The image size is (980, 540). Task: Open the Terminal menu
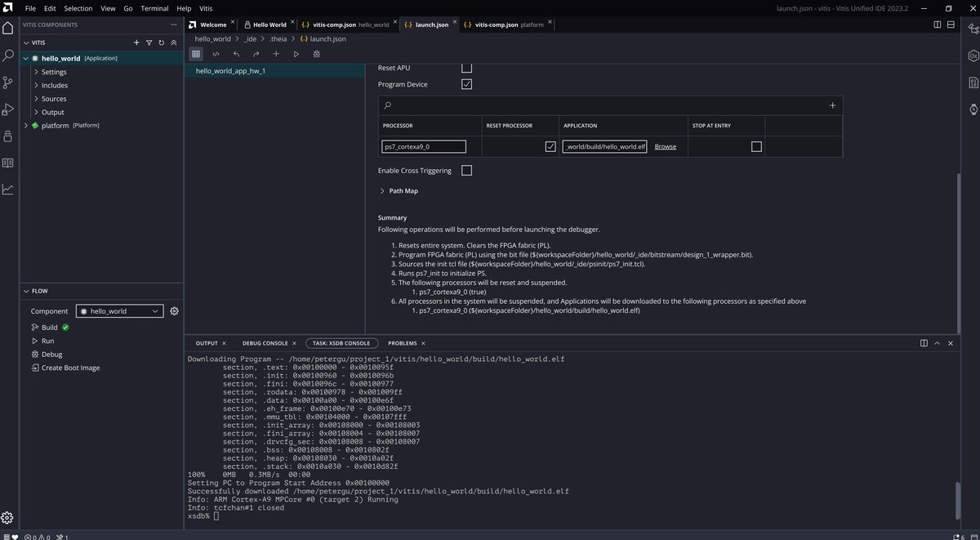(154, 7)
